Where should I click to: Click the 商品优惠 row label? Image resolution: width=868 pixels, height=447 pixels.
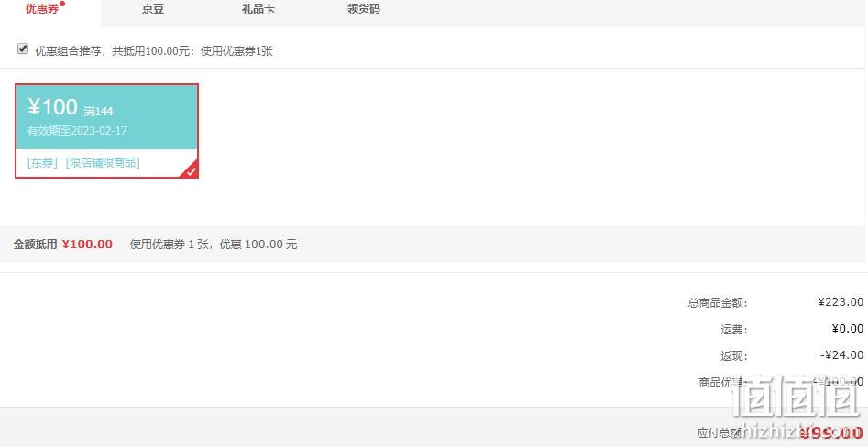[723, 382]
